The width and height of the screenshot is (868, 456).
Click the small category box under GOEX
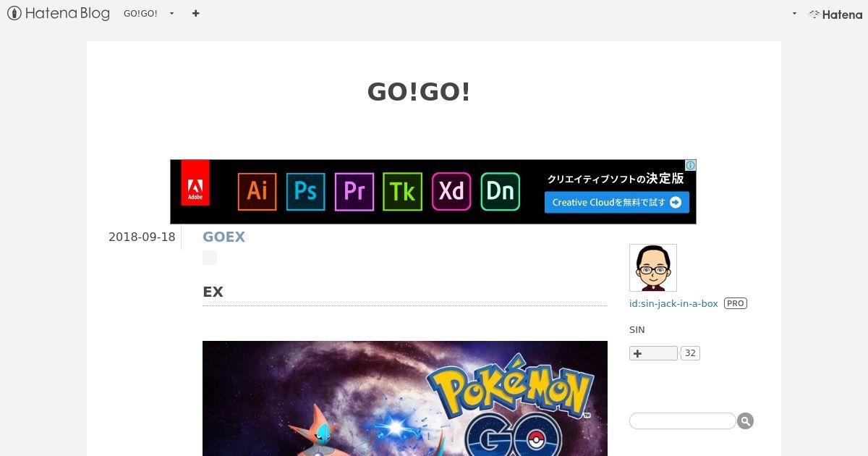pos(210,258)
